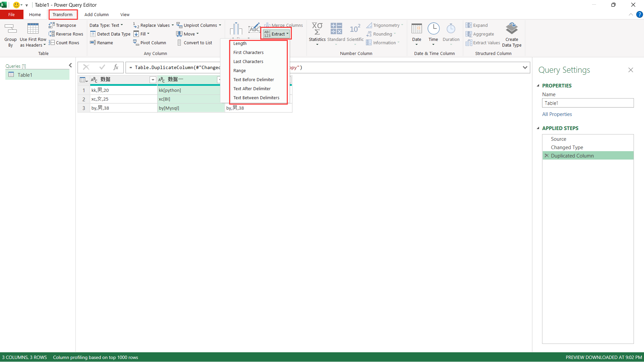Image resolution: width=644 pixels, height=362 pixels.
Task: Open Data Type: Text dropdown
Action: pyautogui.click(x=106, y=25)
